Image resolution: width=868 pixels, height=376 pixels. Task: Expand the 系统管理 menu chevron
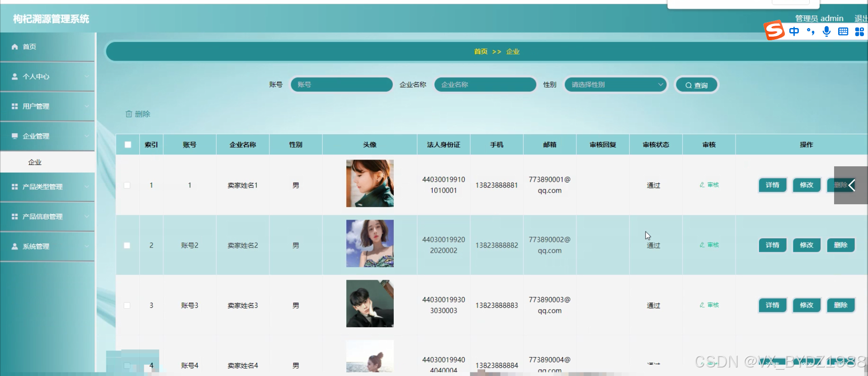(86, 246)
